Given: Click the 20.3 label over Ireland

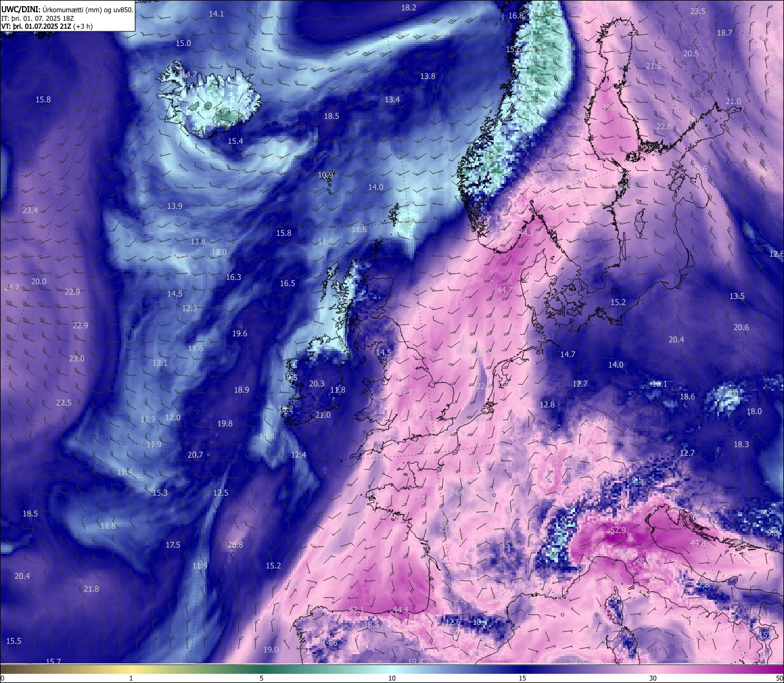Looking at the screenshot, I should tap(317, 383).
